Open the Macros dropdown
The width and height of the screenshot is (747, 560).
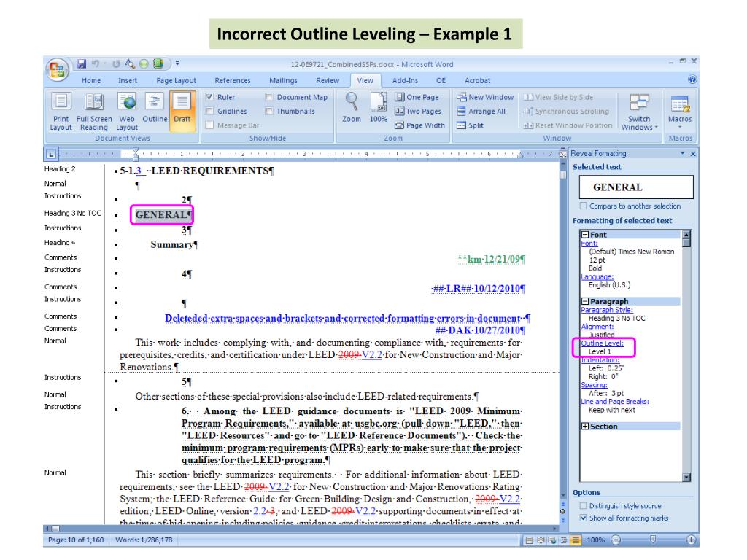tap(680, 112)
